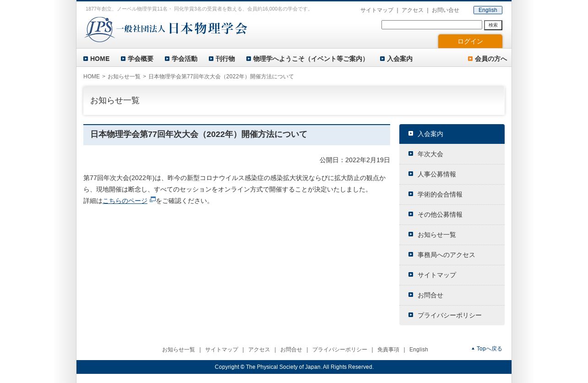
Task: Select お問合せ in the sidebar
Action: [x=452, y=295]
